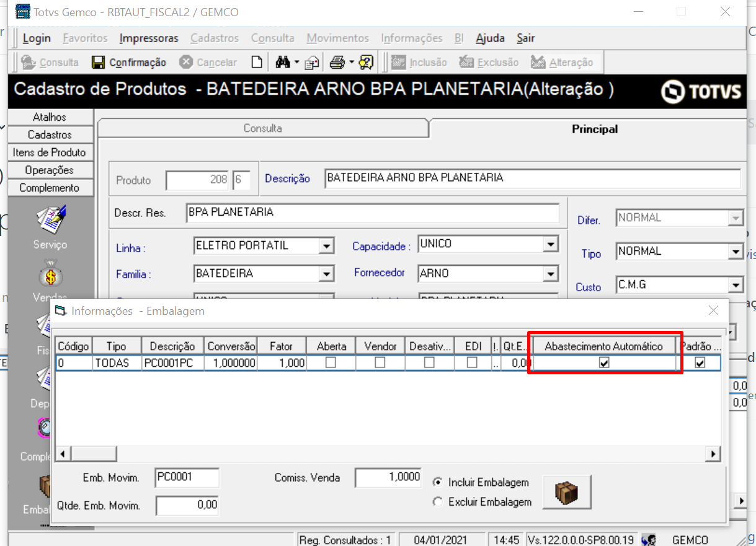Viewport: 756px width, 546px height.
Task: Open the Embalagem box sidebar icon
Action: [x=45, y=487]
